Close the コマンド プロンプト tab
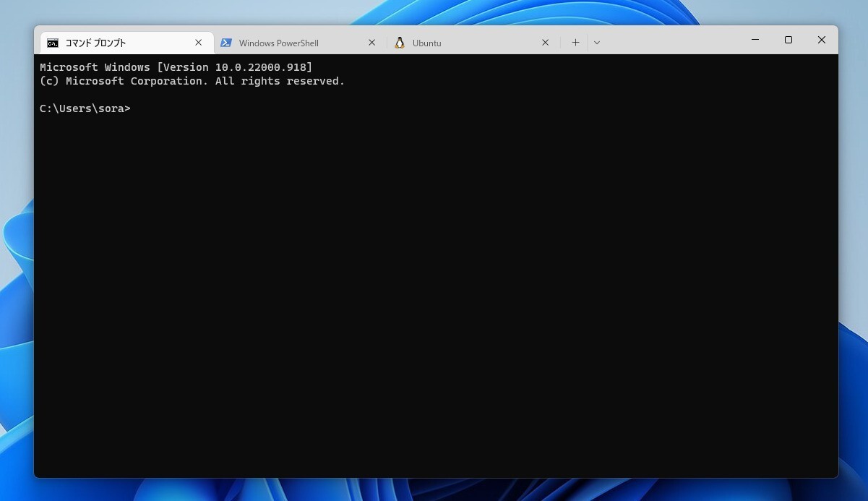The width and height of the screenshot is (868, 501). pyautogui.click(x=199, y=43)
